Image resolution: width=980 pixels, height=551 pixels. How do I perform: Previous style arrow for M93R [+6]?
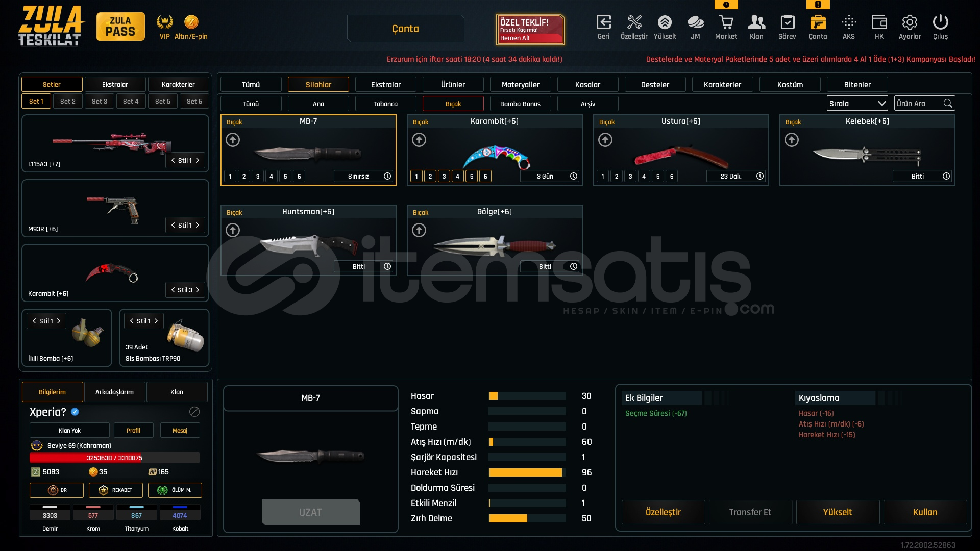[x=173, y=225]
